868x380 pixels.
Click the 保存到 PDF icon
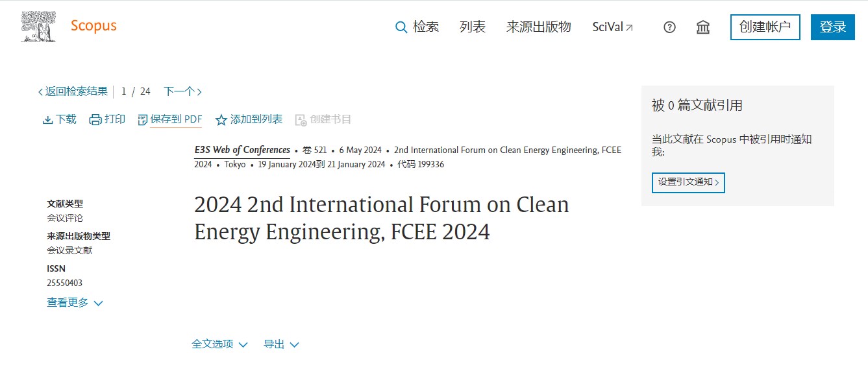143,120
